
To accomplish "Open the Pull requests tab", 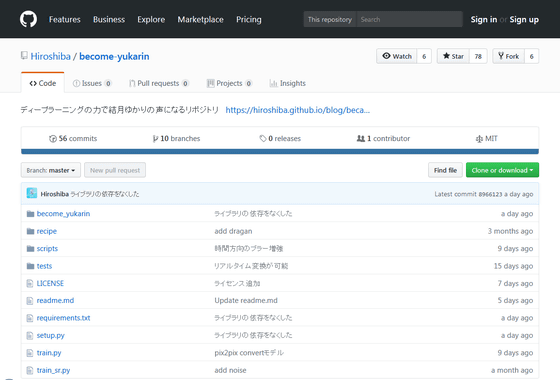I will (159, 83).
